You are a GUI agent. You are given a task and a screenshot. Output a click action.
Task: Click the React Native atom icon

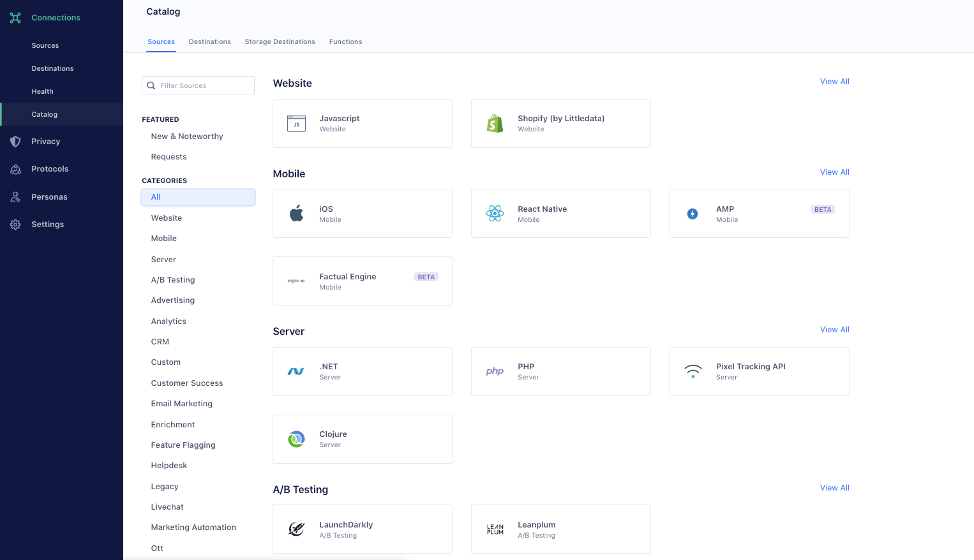495,214
